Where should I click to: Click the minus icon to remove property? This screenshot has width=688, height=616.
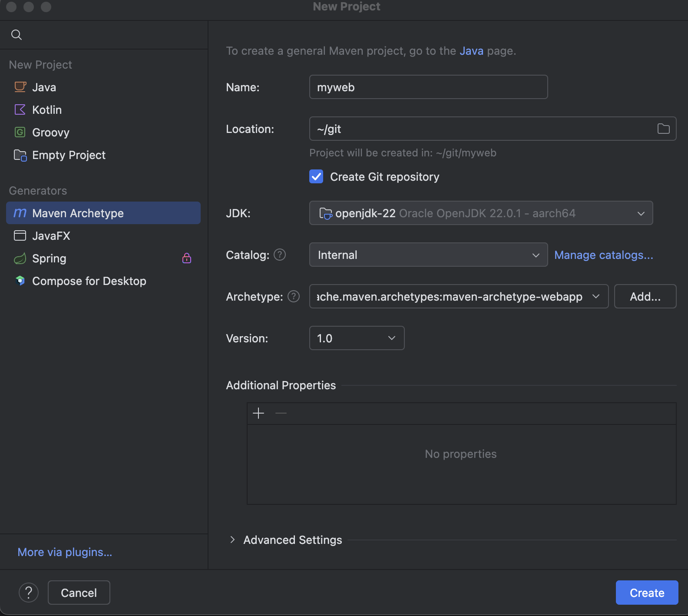tap(281, 413)
